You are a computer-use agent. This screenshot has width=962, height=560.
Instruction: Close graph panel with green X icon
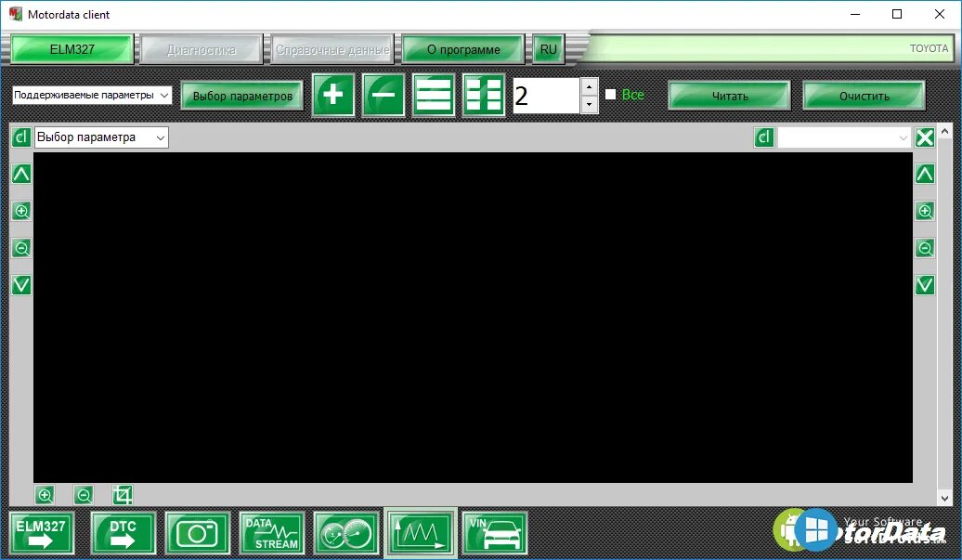925,137
